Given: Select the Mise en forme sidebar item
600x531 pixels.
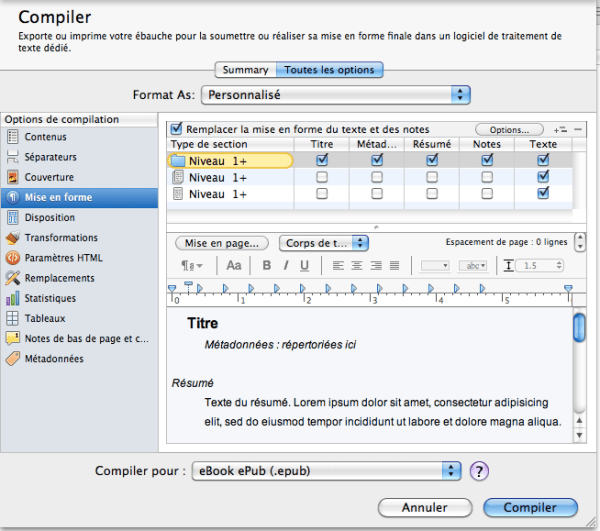Looking at the screenshot, I should click(79, 197).
